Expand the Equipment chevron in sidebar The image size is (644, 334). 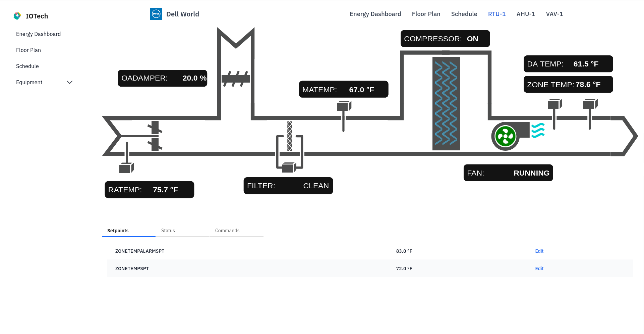coord(70,82)
